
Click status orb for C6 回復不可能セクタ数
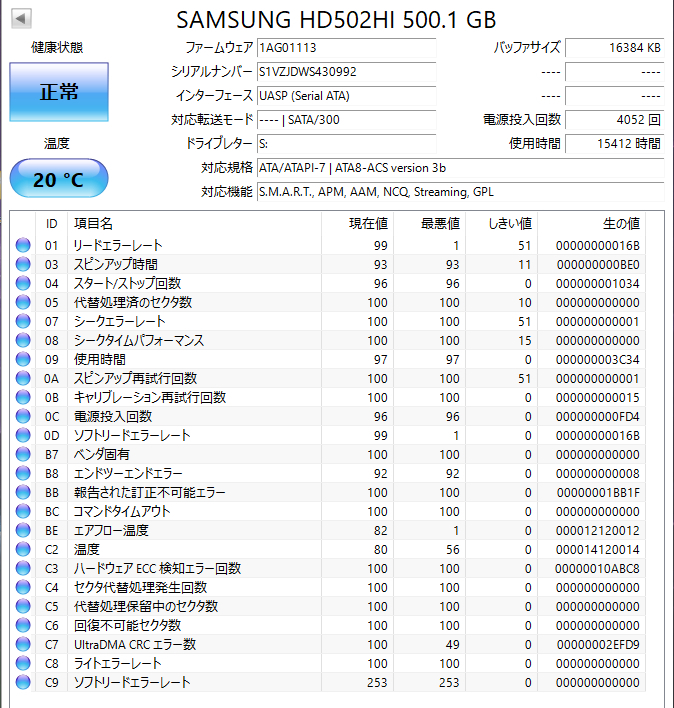23,625
